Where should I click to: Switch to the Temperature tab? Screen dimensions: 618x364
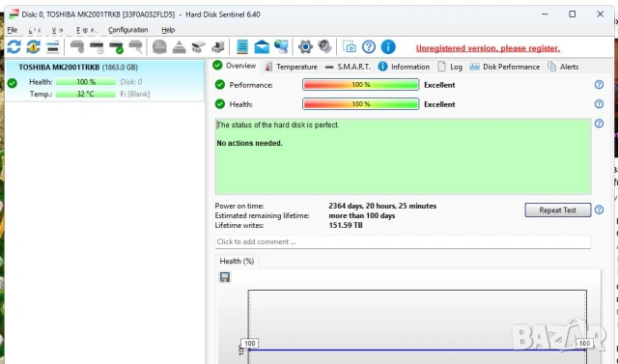click(x=292, y=67)
